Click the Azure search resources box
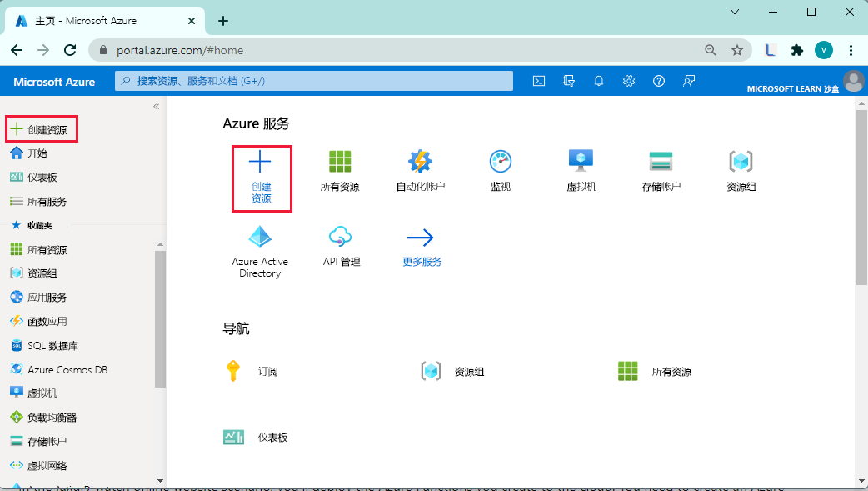Screen dimensions: 868x491 click(314, 81)
